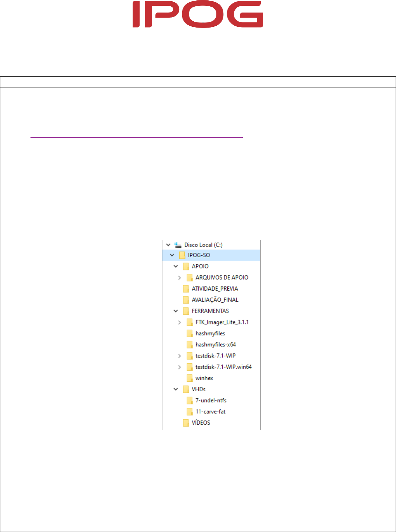The image size is (396, 532).
Task: Click the VÍDEOS folder icon
Action: tap(186, 423)
